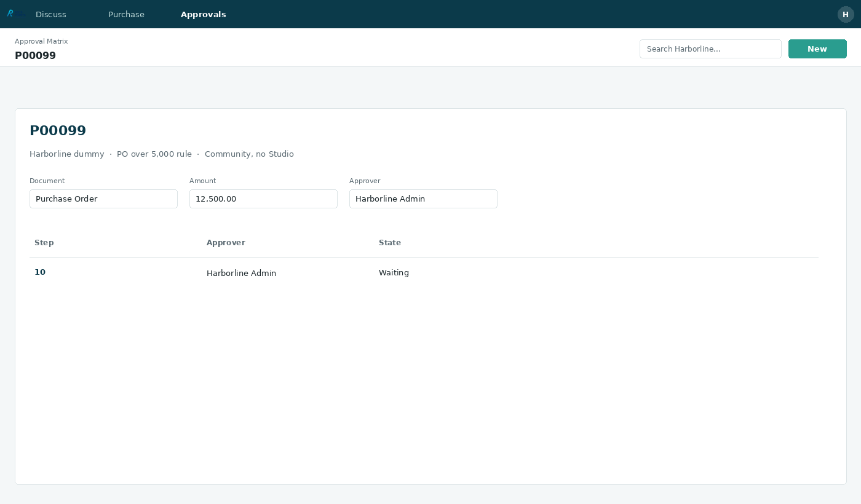Open the Discuss menu
Screen dimensions: 861x504
click(51, 14)
